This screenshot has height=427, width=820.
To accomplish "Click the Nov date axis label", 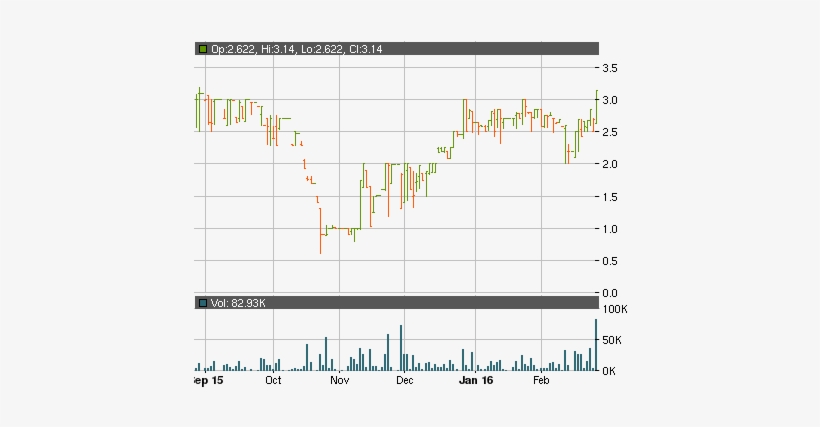I will (339, 380).
